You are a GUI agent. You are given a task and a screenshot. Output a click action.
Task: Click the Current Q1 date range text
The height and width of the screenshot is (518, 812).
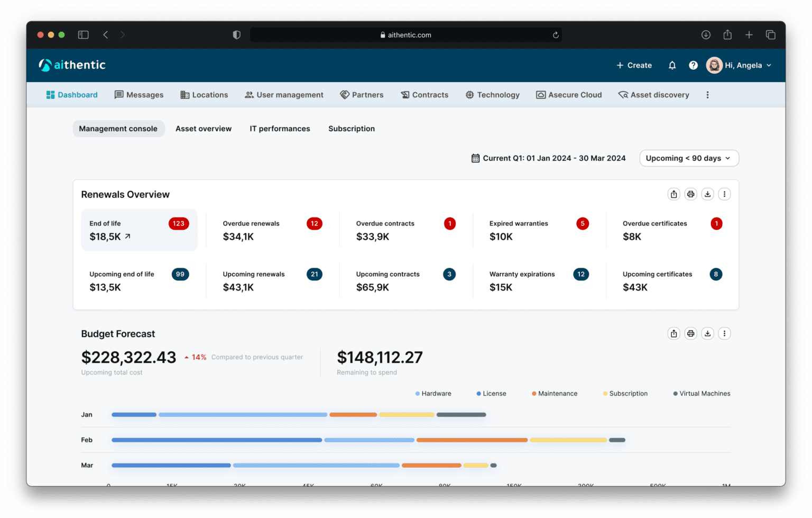point(554,158)
